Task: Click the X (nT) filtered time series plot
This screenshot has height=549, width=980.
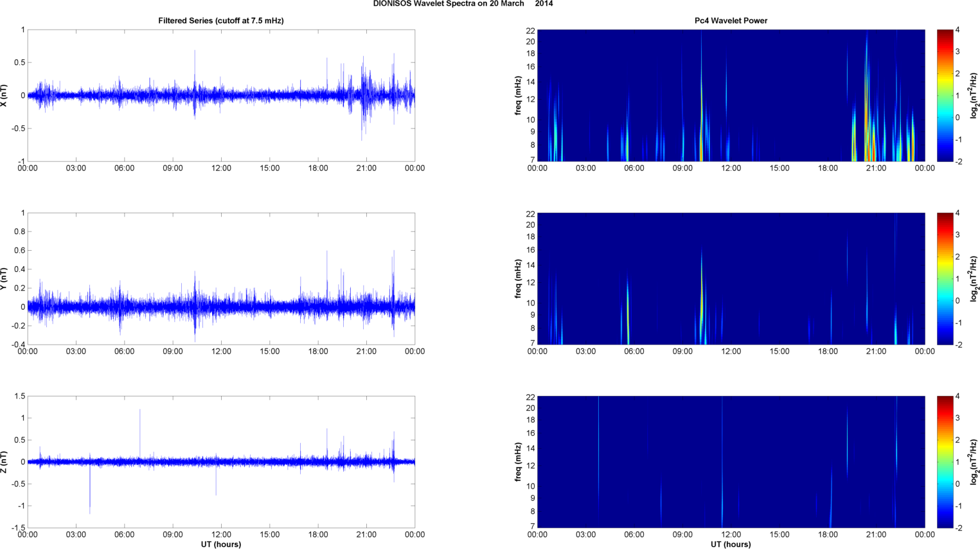Action: [221, 96]
